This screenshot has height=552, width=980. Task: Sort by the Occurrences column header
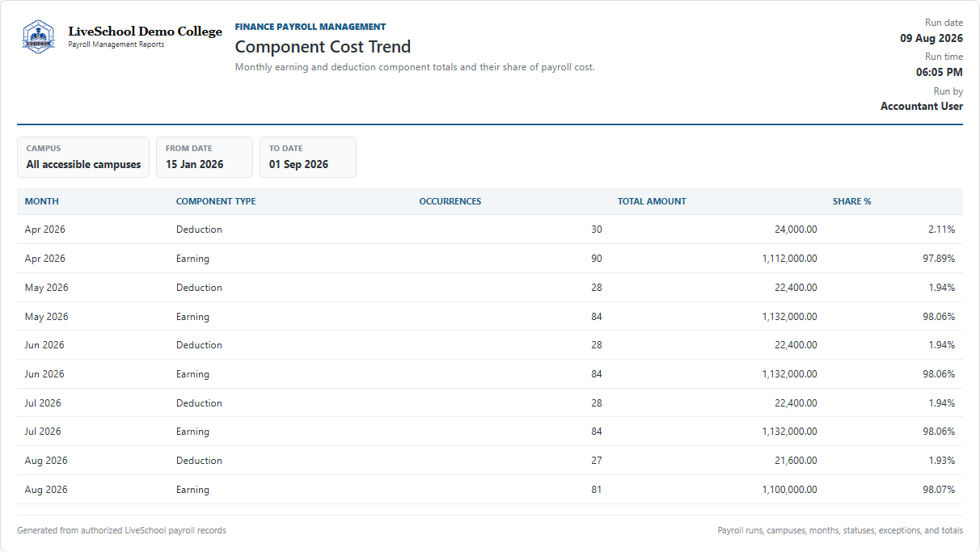tap(450, 201)
